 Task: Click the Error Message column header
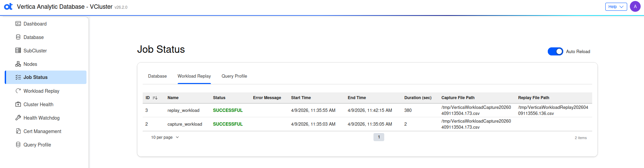[x=267, y=98]
